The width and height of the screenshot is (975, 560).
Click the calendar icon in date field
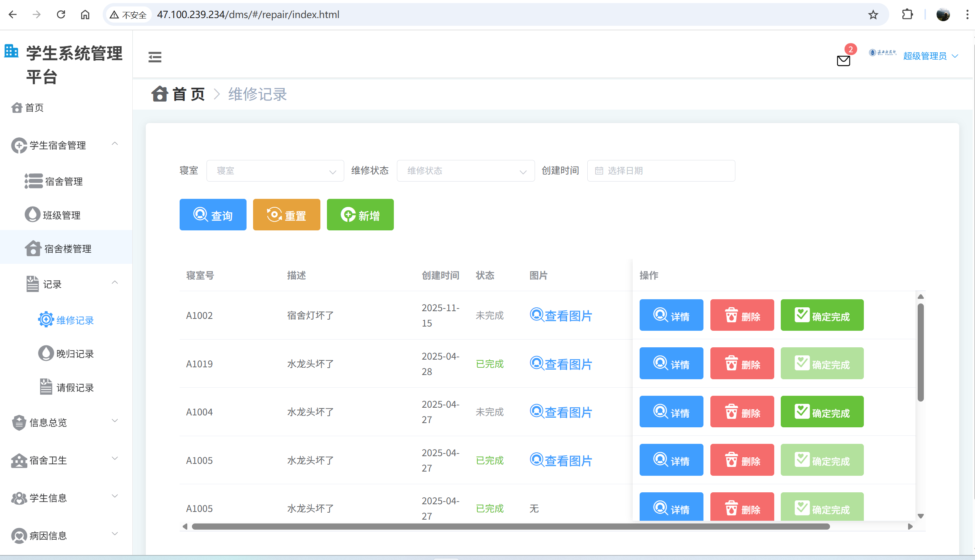[x=599, y=171]
